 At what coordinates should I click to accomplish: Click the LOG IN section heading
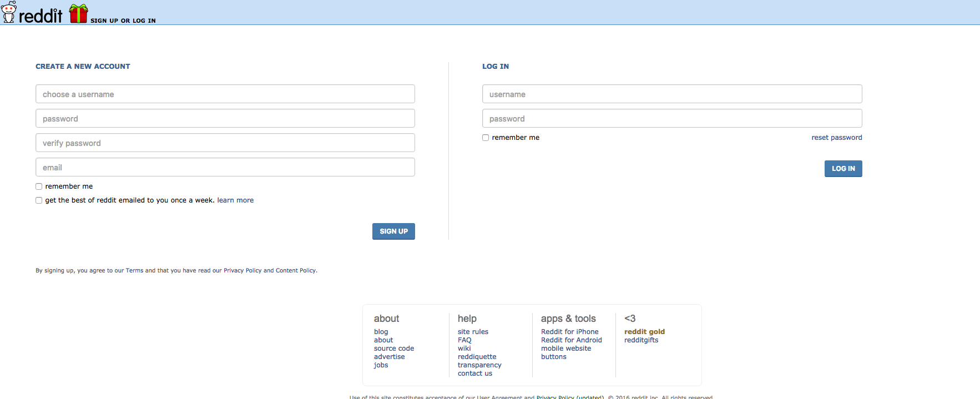click(496, 66)
